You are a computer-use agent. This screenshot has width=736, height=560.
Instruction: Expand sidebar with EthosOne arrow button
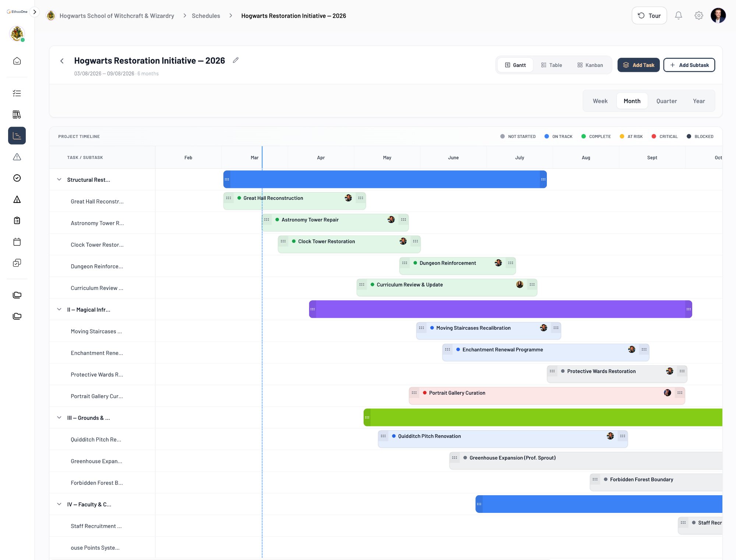pos(35,12)
